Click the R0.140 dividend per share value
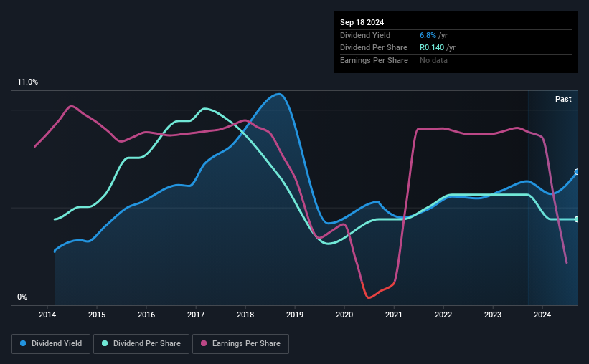This screenshot has height=364, width=589. [x=432, y=48]
